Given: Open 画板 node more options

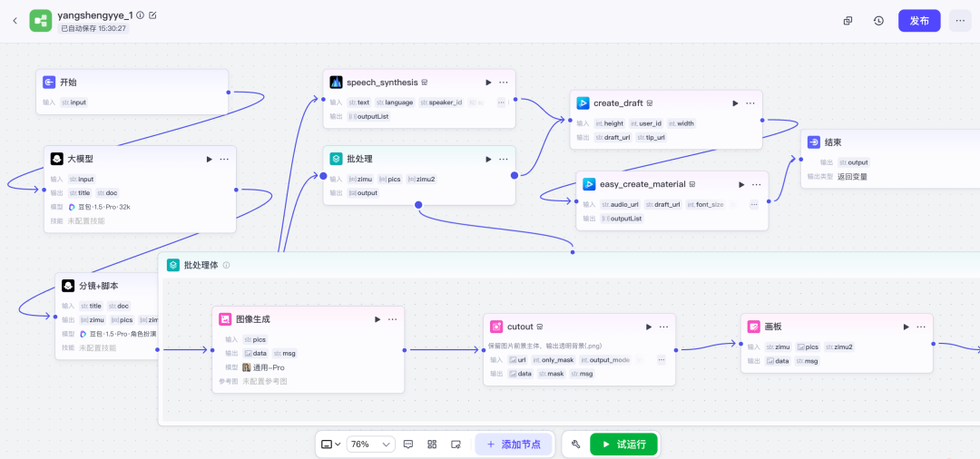Looking at the screenshot, I should point(921,327).
